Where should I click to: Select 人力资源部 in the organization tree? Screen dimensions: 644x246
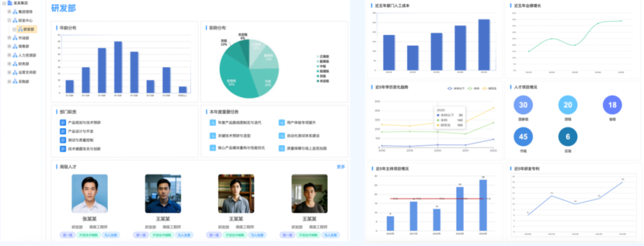[x=27, y=55]
